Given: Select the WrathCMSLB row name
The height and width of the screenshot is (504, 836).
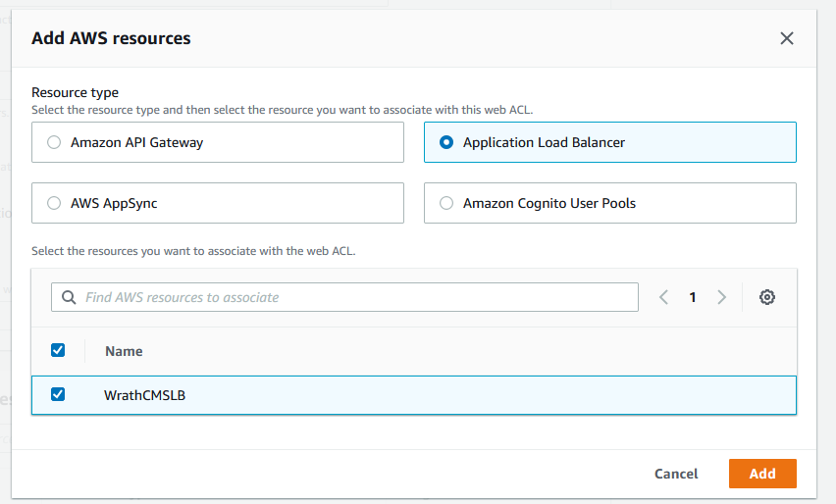Looking at the screenshot, I should coord(144,395).
